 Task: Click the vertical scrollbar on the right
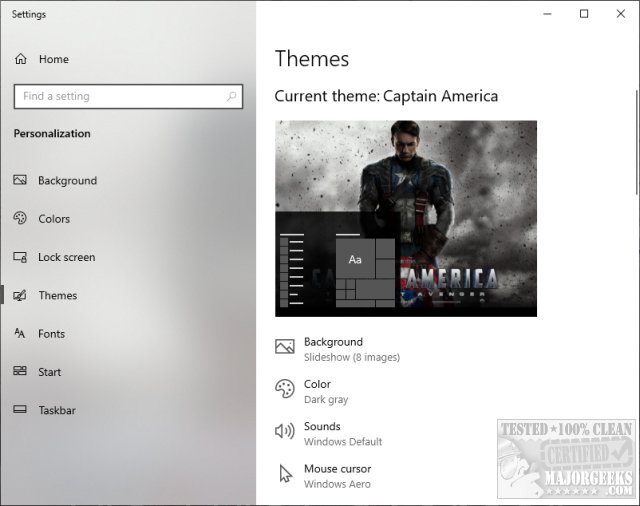(x=637, y=143)
